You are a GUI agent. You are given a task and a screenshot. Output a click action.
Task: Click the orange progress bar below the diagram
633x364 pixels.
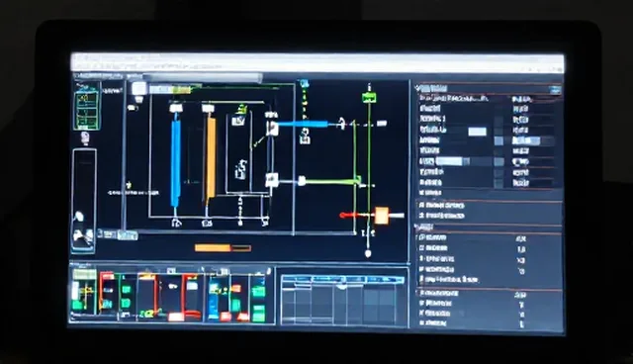[x=223, y=248]
